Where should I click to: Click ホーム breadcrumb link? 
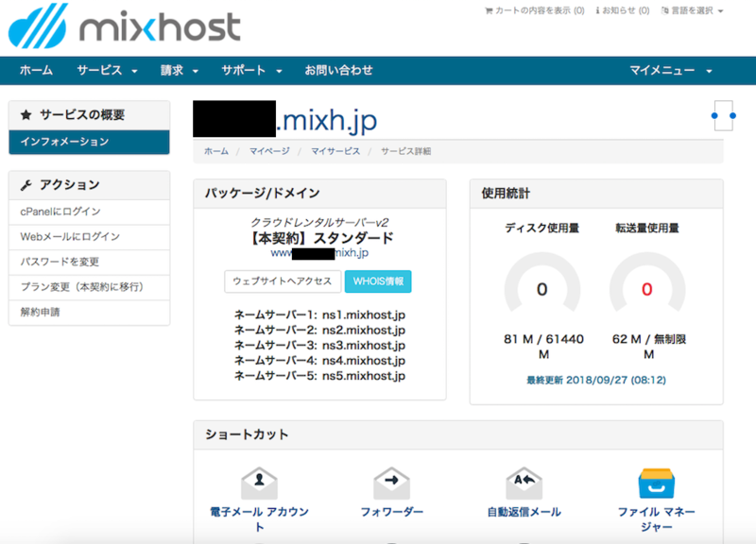[216, 151]
